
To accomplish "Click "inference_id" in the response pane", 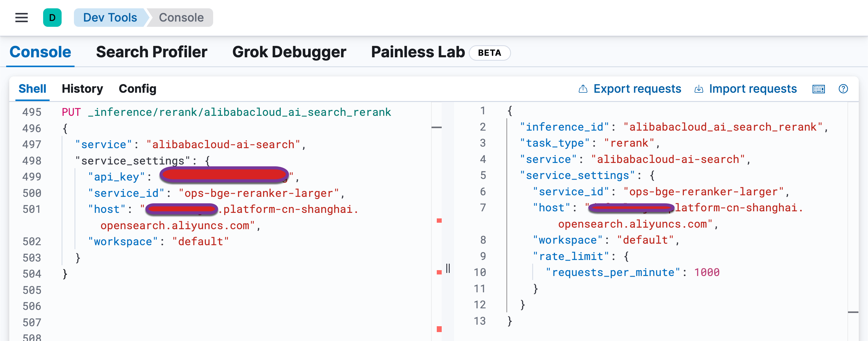I will (564, 127).
